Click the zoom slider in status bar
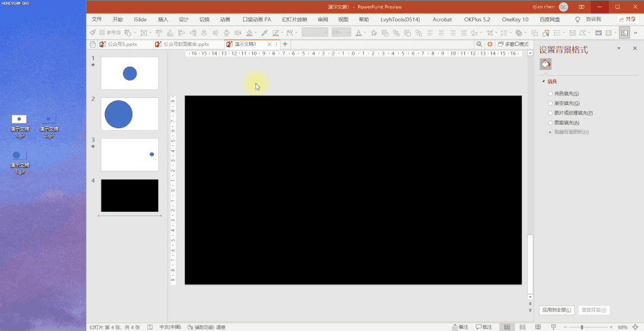Image resolution: width=644 pixels, height=331 pixels. click(582, 327)
